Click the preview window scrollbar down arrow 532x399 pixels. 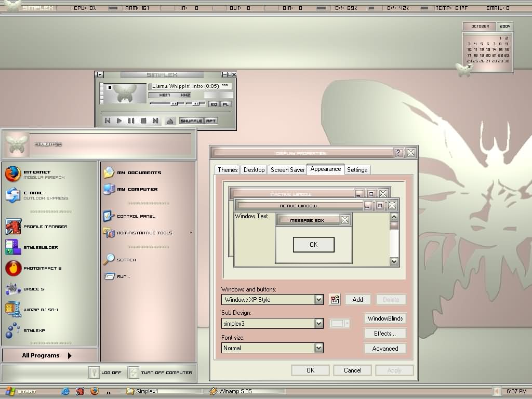(x=394, y=261)
